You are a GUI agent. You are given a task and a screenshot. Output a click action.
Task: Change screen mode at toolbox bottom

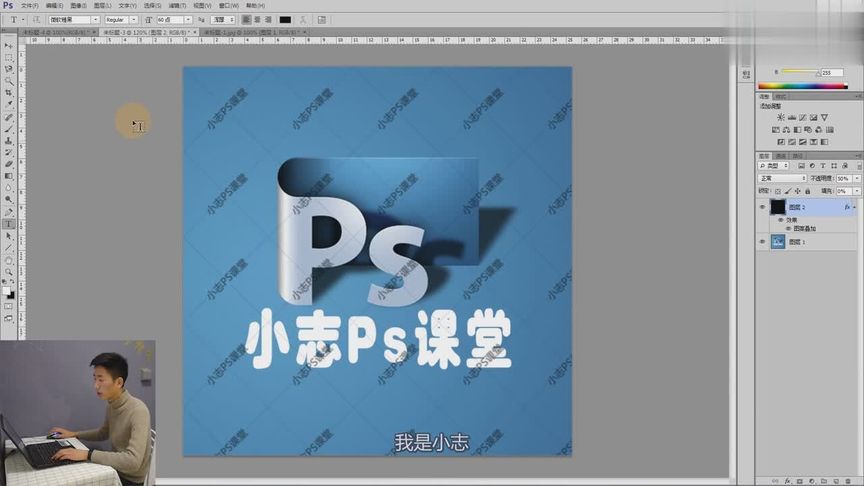click(8, 318)
